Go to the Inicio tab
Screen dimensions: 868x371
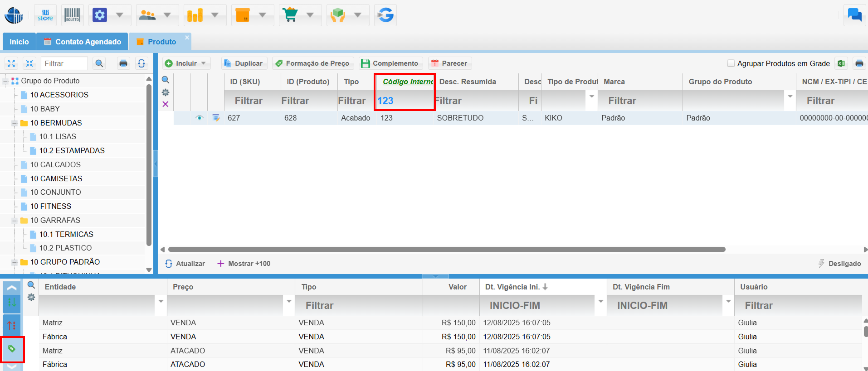(19, 42)
